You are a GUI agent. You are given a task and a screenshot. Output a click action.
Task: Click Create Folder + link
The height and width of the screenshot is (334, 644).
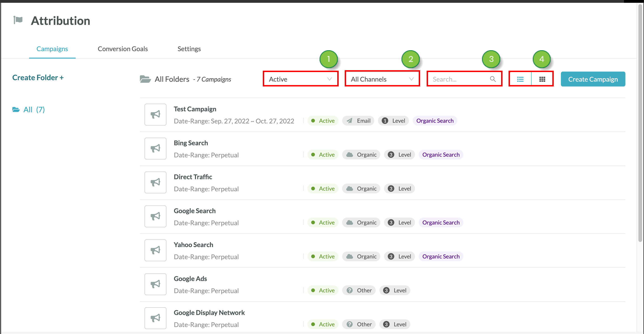click(38, 78)
